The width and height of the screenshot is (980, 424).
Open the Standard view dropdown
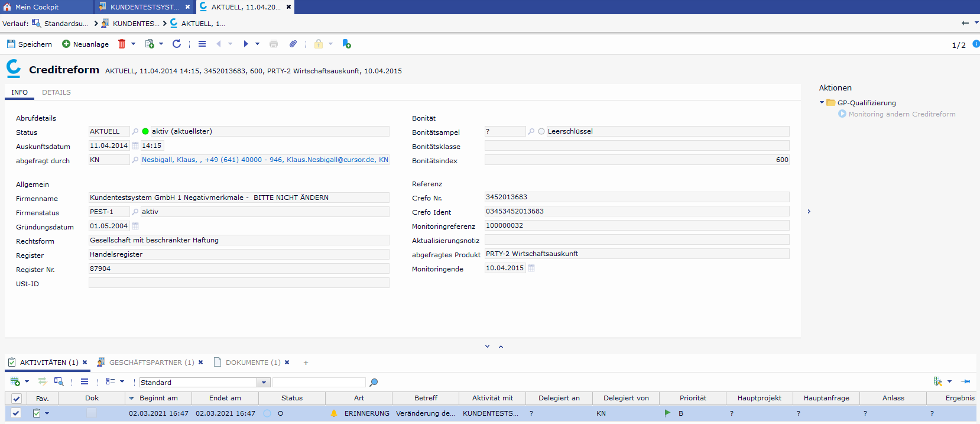264,383
